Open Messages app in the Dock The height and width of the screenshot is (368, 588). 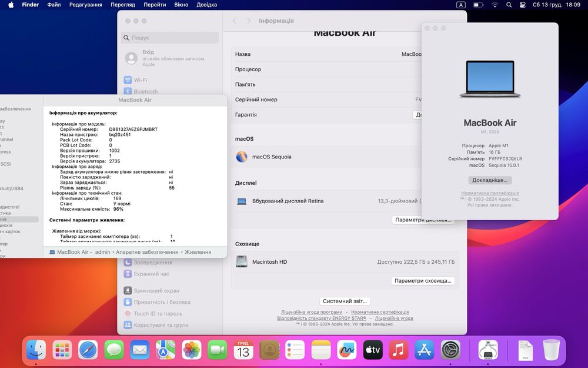(113, 350)
